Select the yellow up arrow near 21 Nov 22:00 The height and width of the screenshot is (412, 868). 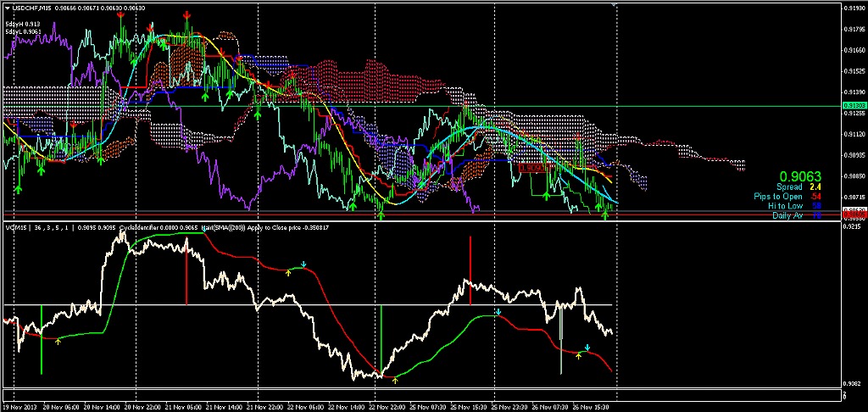[x=288, y=272]
